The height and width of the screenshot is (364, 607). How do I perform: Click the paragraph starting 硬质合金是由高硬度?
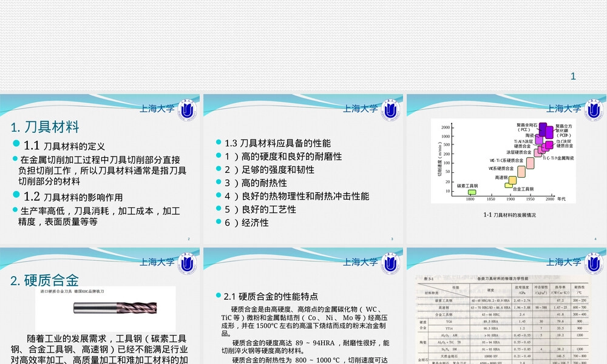(x=304, y=322)
